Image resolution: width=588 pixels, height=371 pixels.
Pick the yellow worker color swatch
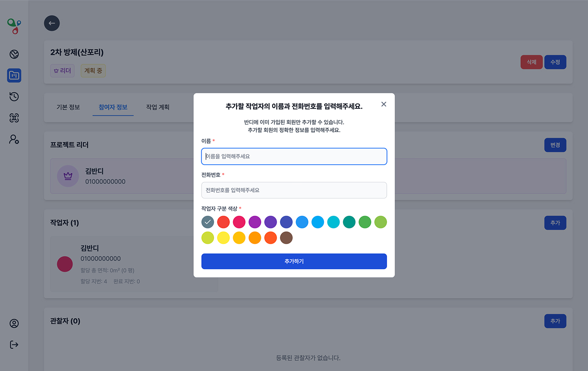click(x=223, y=238)
